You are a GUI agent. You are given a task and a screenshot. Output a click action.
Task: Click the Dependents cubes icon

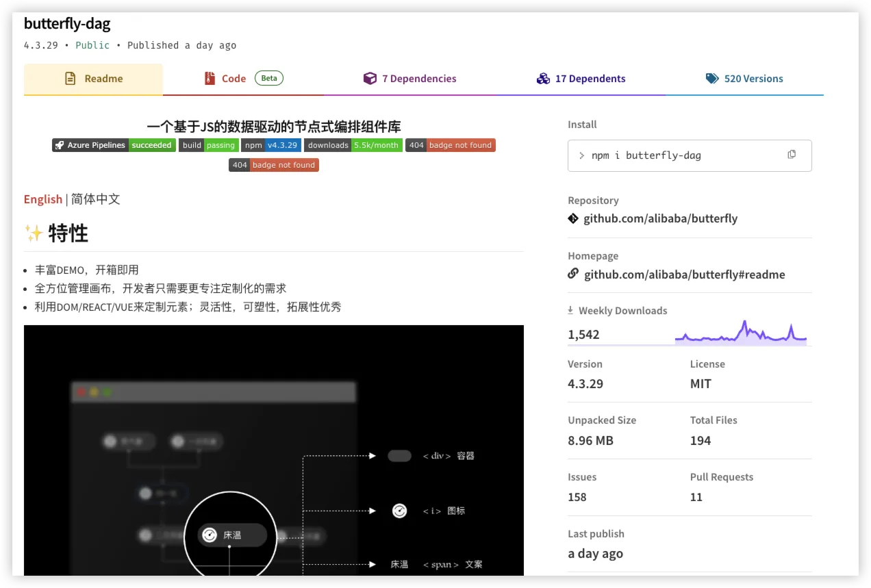(543, 79)
